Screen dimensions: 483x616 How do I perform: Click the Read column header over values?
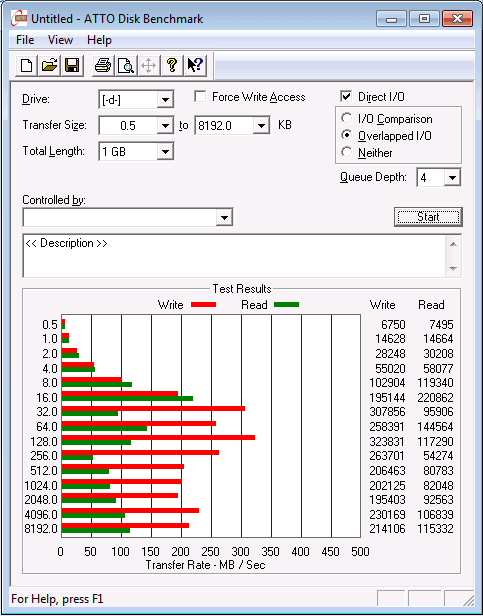431,305
